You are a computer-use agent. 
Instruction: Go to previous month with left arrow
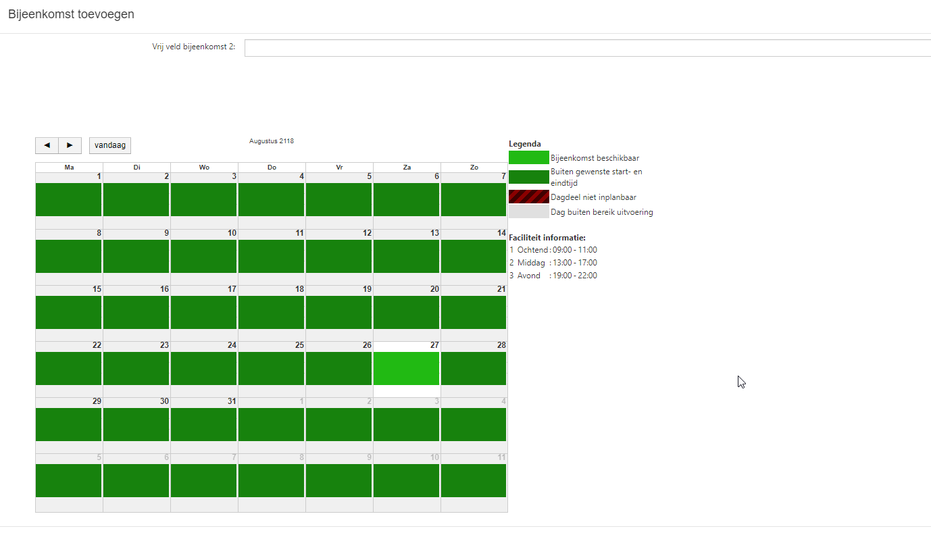(47, 145)
